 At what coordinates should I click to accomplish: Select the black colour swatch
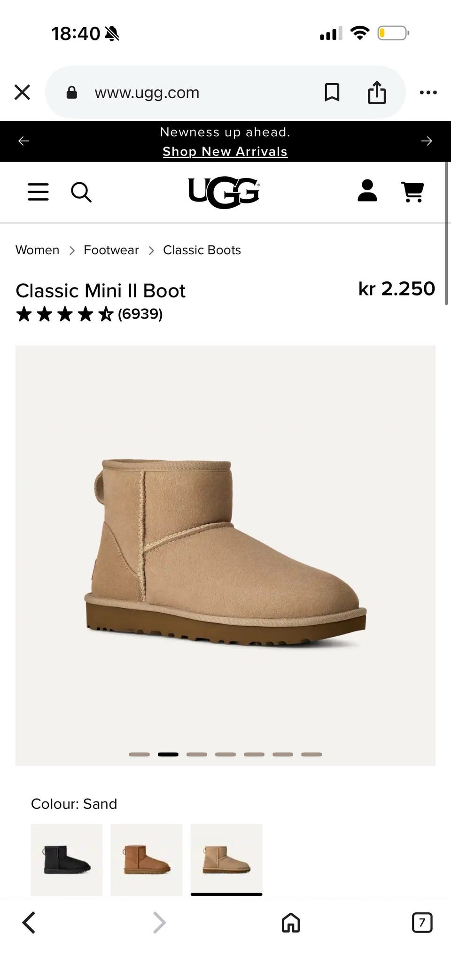coord(67,860)
